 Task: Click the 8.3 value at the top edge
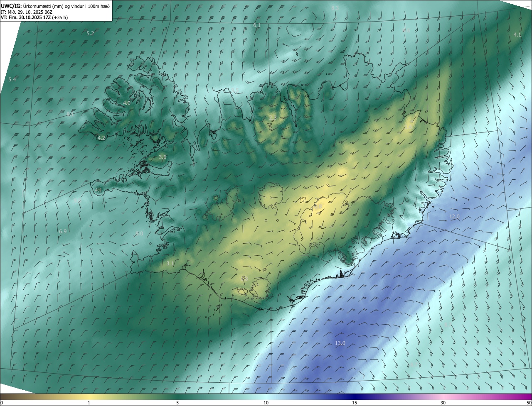(x=335, y=8)
